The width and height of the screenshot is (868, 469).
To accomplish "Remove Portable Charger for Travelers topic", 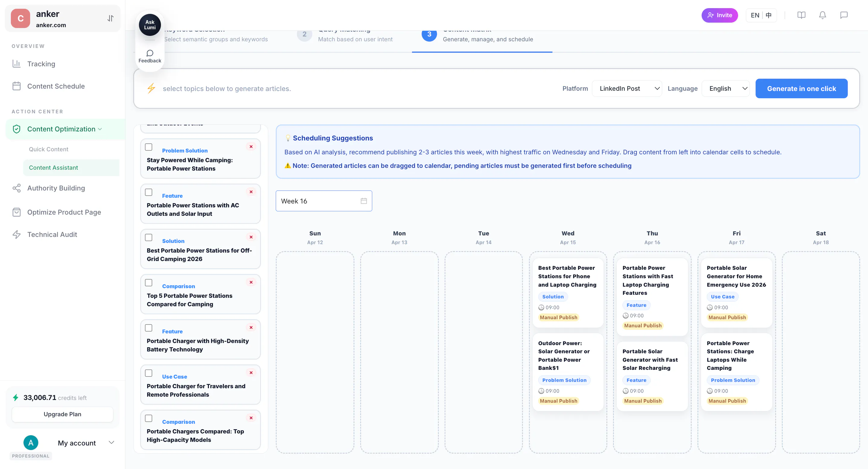I will coord(251,372).
